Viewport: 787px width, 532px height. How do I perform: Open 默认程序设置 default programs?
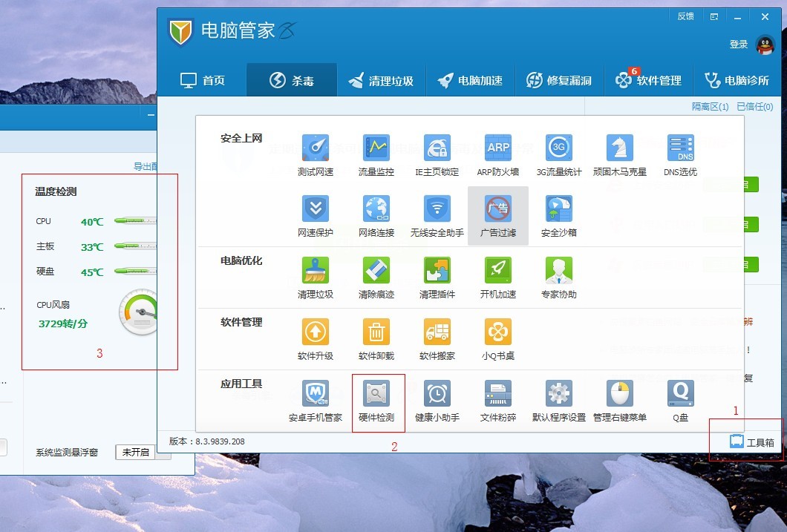pos(558,401)
